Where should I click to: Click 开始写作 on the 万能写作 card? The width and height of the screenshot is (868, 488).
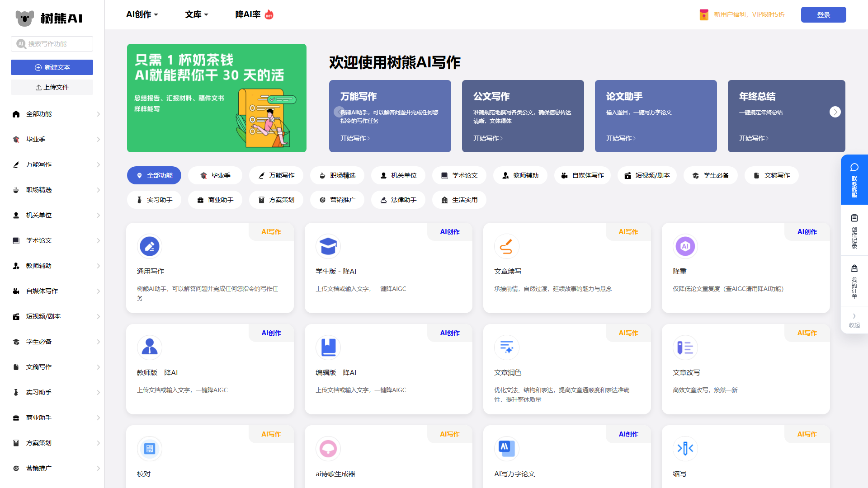pos(355,138)
